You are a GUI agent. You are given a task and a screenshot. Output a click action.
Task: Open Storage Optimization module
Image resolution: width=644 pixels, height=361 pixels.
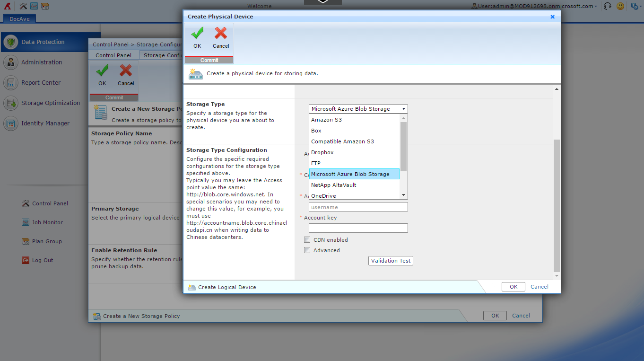(x=50, y=103)
